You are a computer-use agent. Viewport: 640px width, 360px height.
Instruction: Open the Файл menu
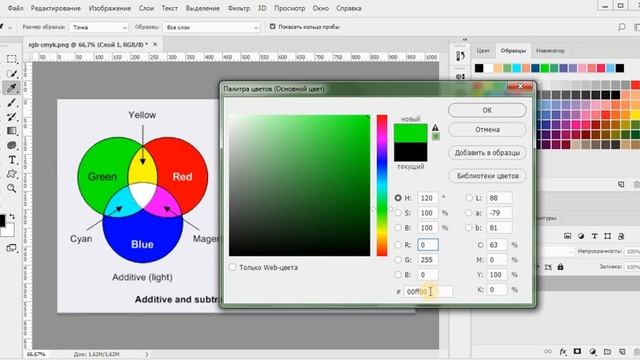pyautogui.click(x=15, y=8)
